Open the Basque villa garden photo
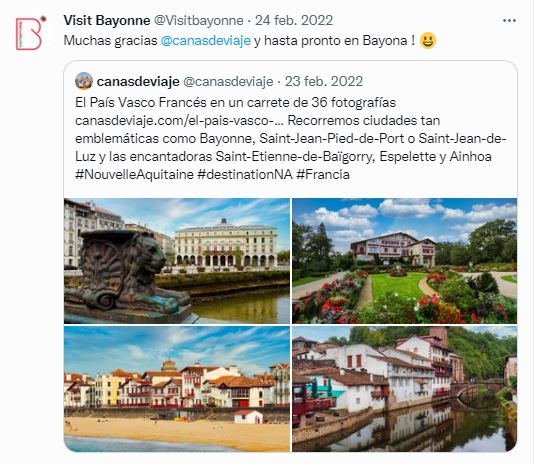This screenshot has width=536, height=464. coord(404,261)
